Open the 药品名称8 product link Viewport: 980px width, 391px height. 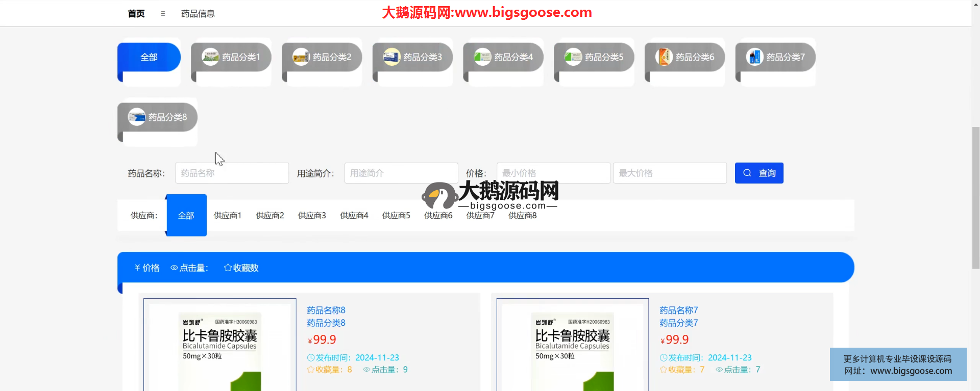(x=326, y=310)
